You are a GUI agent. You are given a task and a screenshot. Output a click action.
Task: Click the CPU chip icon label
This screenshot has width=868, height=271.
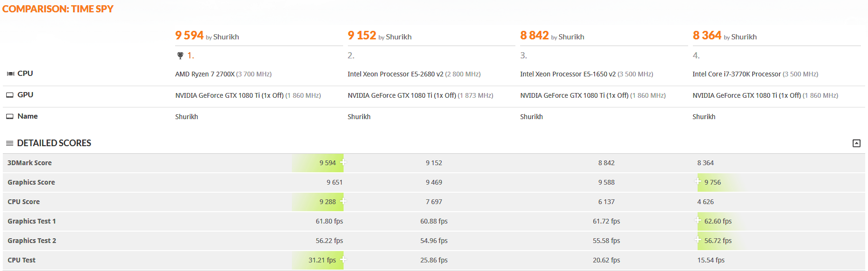pos(10,74)
